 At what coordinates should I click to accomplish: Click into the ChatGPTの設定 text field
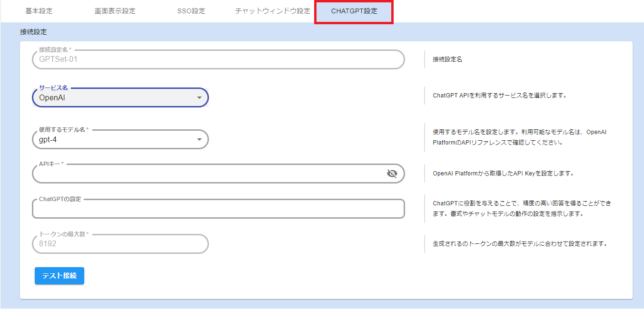coord(218,209)
